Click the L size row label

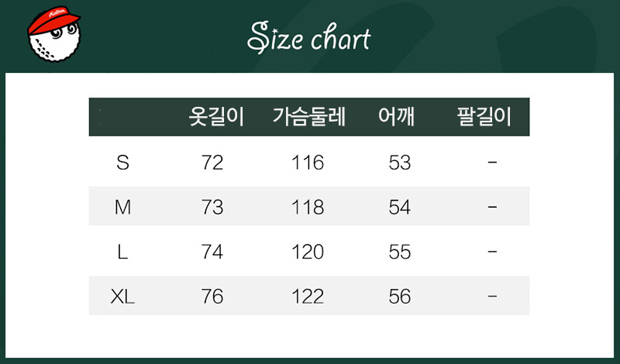pyautogui.click(x=122, y=252)
